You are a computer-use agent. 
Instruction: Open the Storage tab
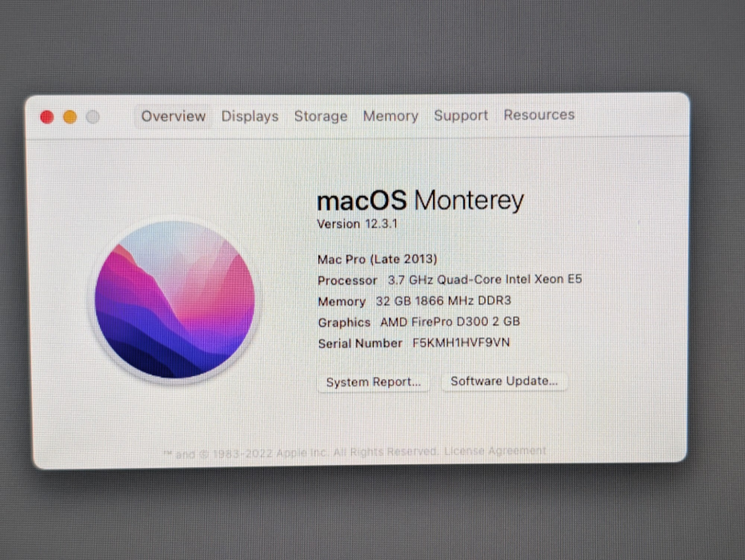321,116
